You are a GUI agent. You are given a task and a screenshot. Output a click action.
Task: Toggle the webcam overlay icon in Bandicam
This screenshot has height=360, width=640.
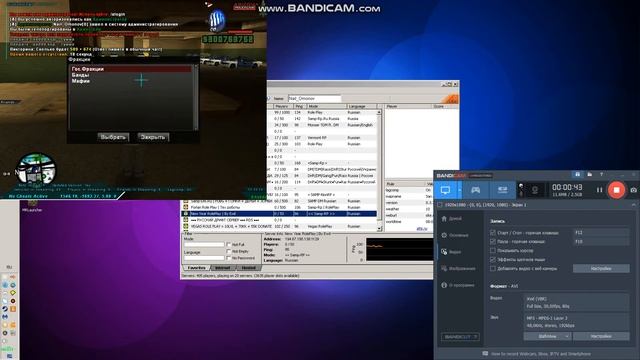pos(535,190)
